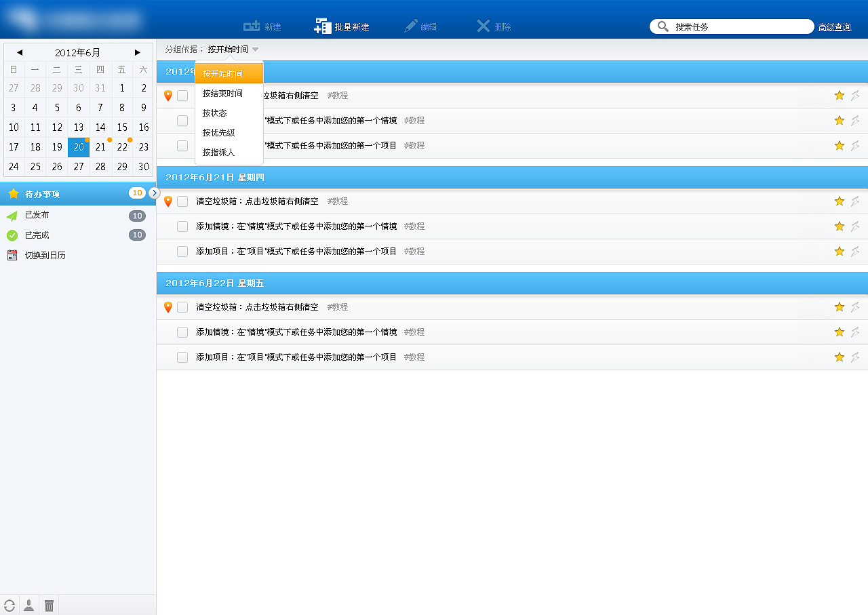The image size is (868, 615).
Task: Toggle star on 清空垃圾箱 under 6月21日
Action: point(840,201)
